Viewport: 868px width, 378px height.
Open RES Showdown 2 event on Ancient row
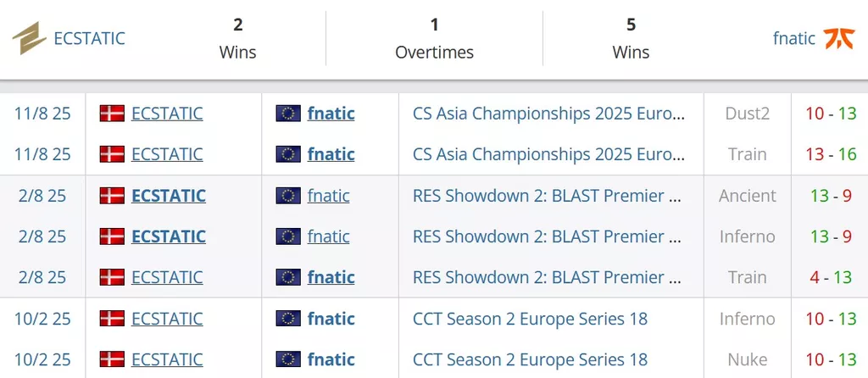(547, 196)
